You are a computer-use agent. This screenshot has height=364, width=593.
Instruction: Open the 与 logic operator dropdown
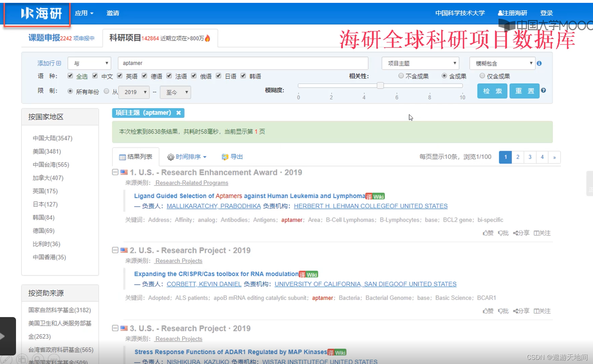[x=89, y=63]
